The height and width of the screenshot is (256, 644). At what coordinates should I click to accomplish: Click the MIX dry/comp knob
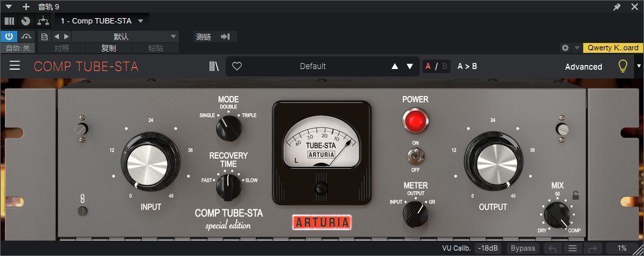click(x=558, y=215)
